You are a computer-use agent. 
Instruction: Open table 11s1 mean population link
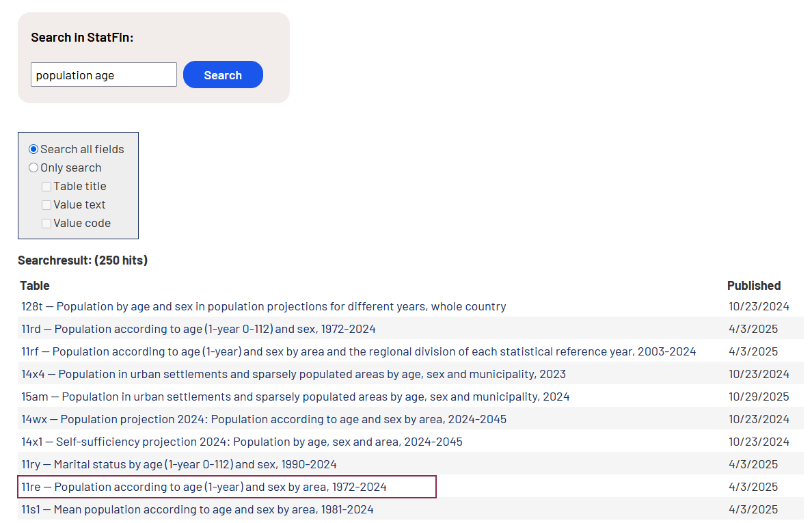(x=198, y=509)
